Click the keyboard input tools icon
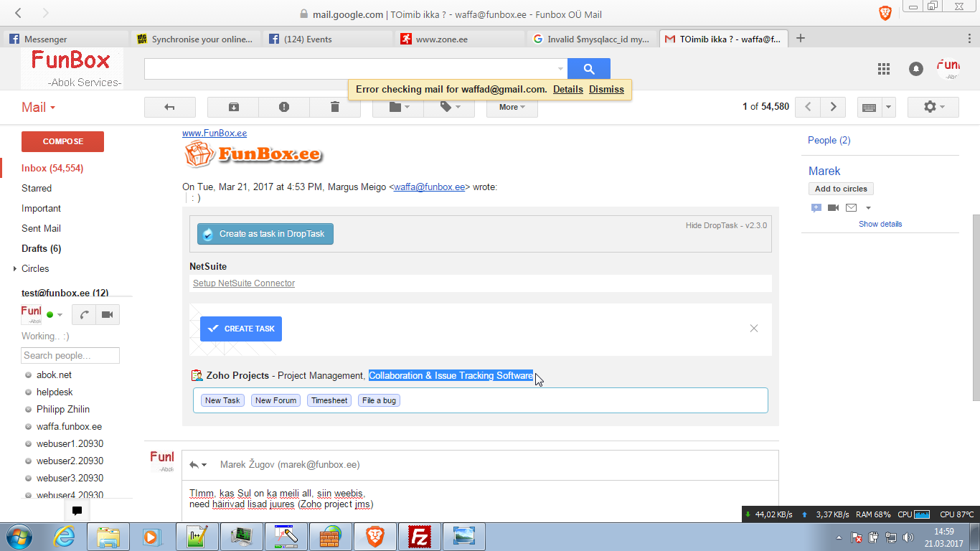 tap(869, 107)
